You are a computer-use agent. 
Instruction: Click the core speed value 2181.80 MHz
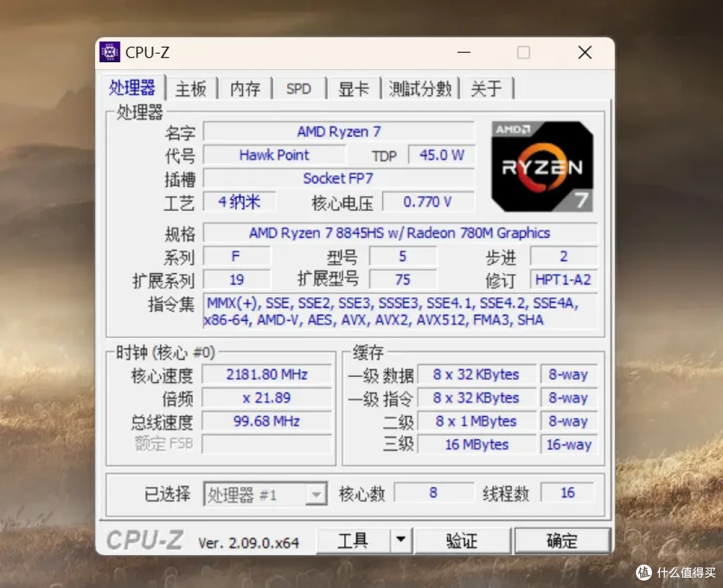[x=266, y=374]
